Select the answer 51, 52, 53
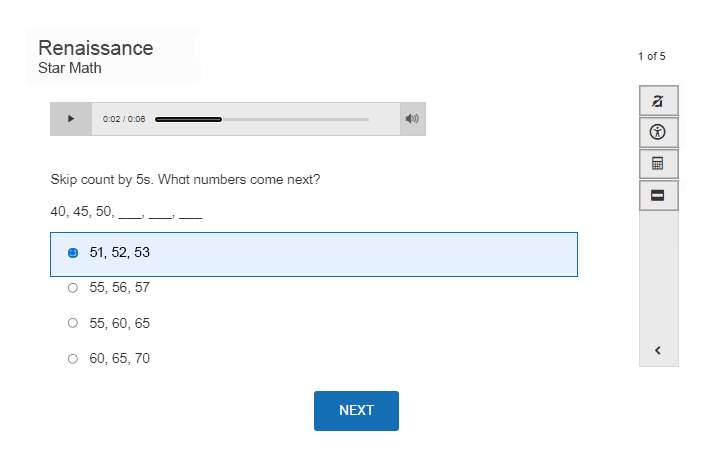The width and height of the screenshot is (715, 467). point(73,253)
